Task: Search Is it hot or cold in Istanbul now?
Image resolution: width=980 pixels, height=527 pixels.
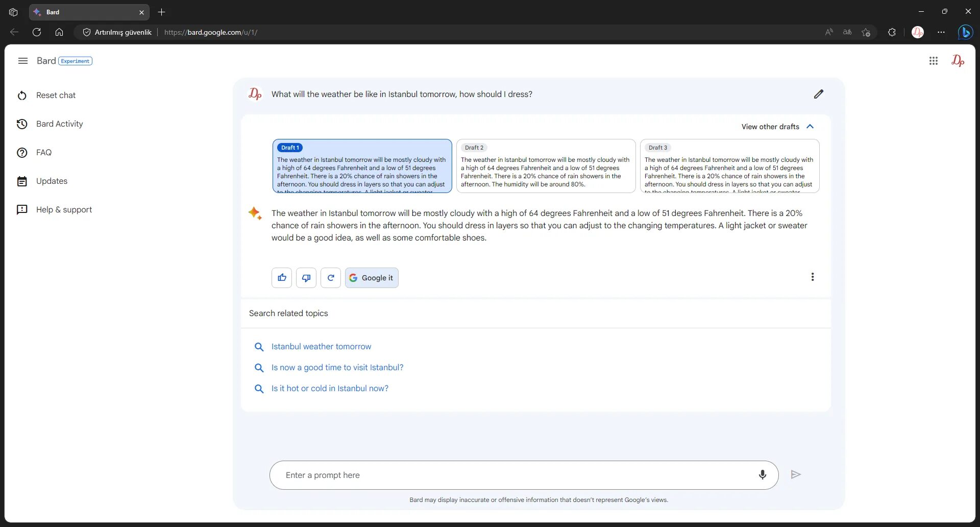Action: pos(330,388)
